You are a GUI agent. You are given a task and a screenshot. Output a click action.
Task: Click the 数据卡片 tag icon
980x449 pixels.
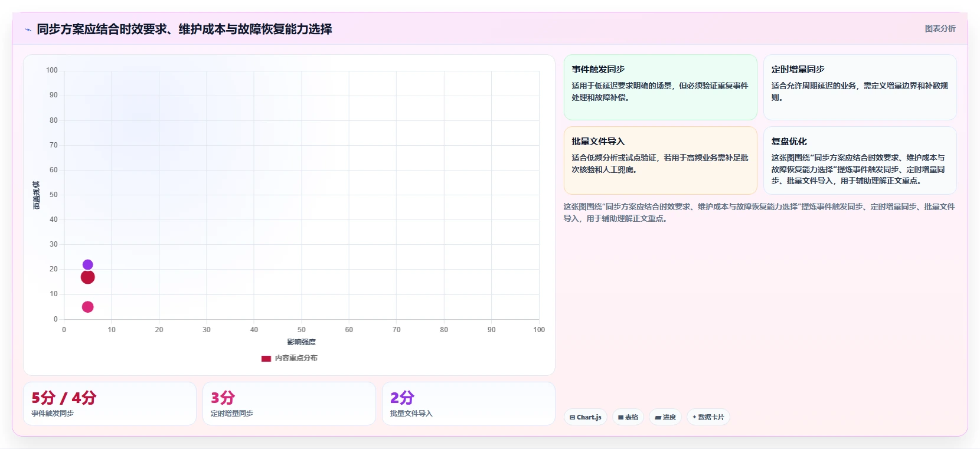[694, 417]
